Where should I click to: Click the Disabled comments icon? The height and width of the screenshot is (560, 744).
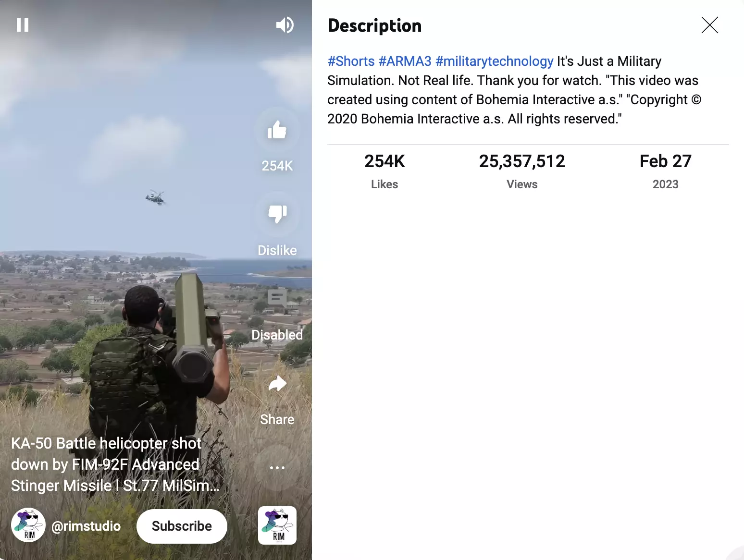click(277, 299)
